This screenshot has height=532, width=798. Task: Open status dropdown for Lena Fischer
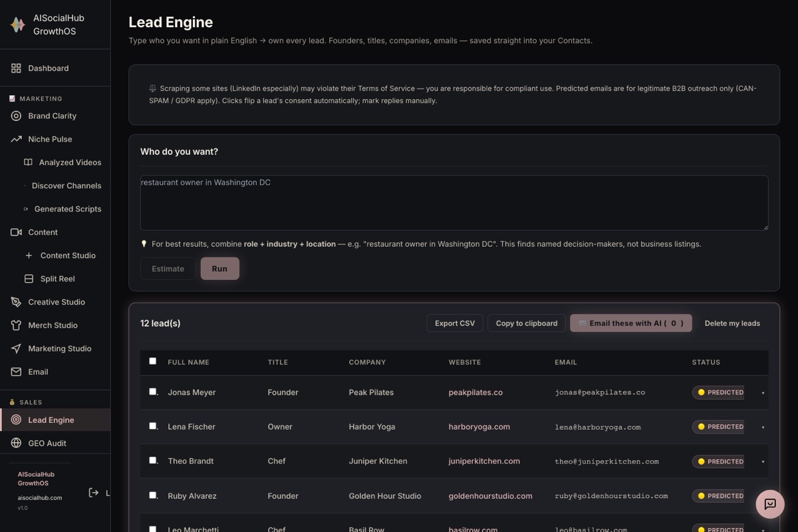763,427
